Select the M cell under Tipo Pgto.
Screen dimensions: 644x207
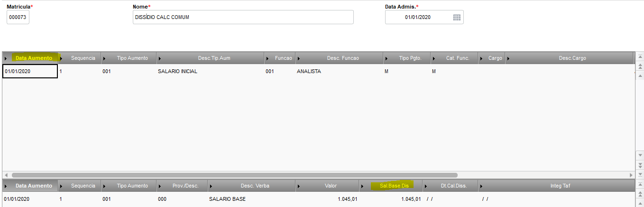point(406,71)
